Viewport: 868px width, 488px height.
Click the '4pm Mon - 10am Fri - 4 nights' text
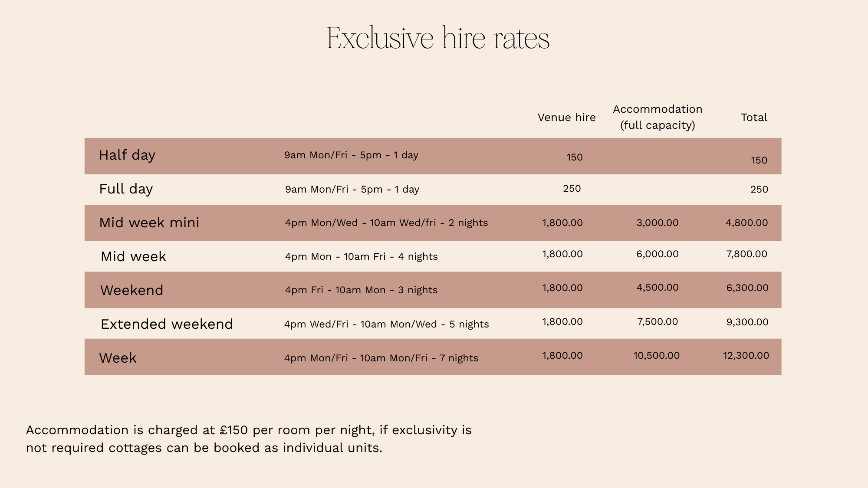point(362,257)
